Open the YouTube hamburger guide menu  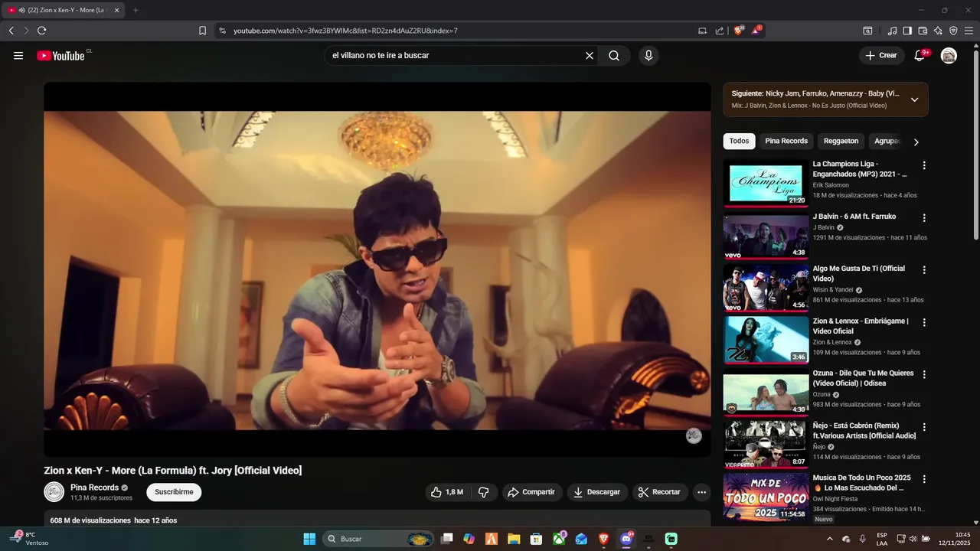pos(18,55)
